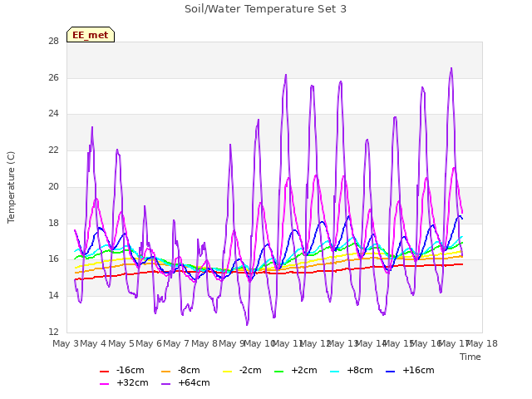Click the magenta +32cm legend color marker
Screen dimensions: 532x399
tap(104, 384)
